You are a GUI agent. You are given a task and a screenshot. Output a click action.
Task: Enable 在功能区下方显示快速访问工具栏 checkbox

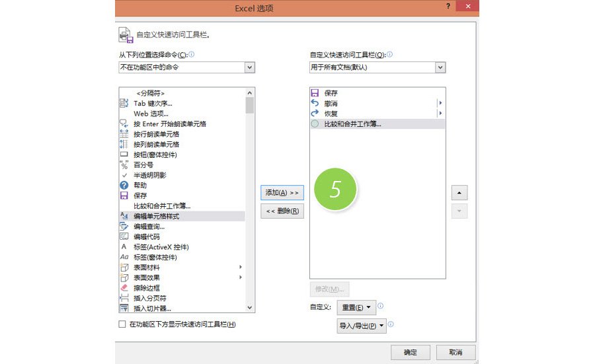(122, 324)
